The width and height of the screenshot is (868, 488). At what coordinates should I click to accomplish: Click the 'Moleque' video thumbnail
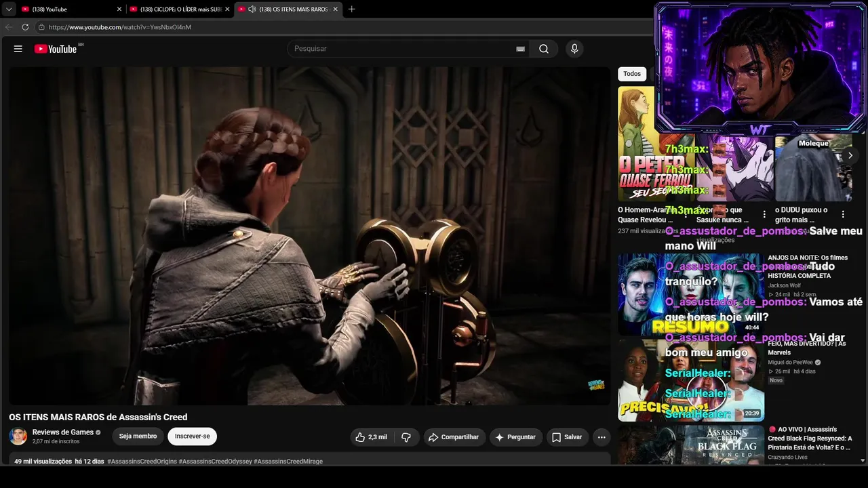[x=814, y=167]
